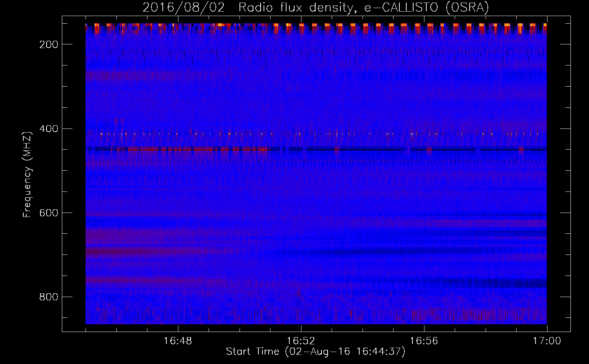The width and height of the screenshot is (589, 364).
Task: Click the '800' frequency tick label
Action: click(49, 297)
